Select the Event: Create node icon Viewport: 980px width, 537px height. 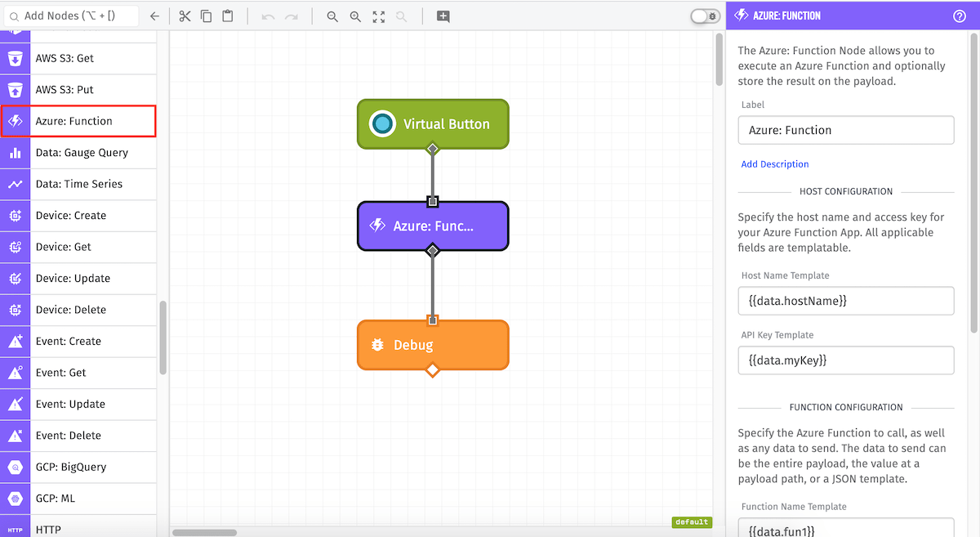pos(15,342)
